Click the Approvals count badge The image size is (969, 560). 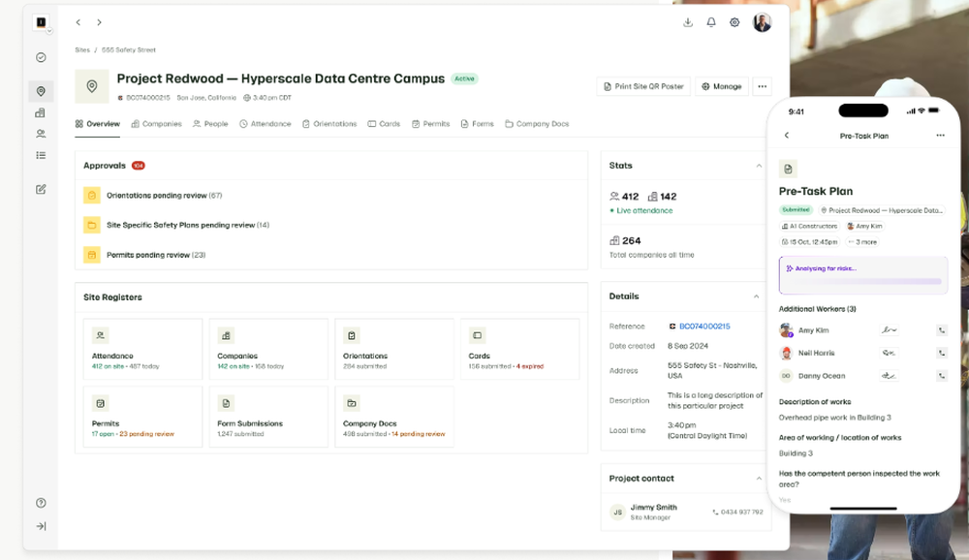pos(139,166)
